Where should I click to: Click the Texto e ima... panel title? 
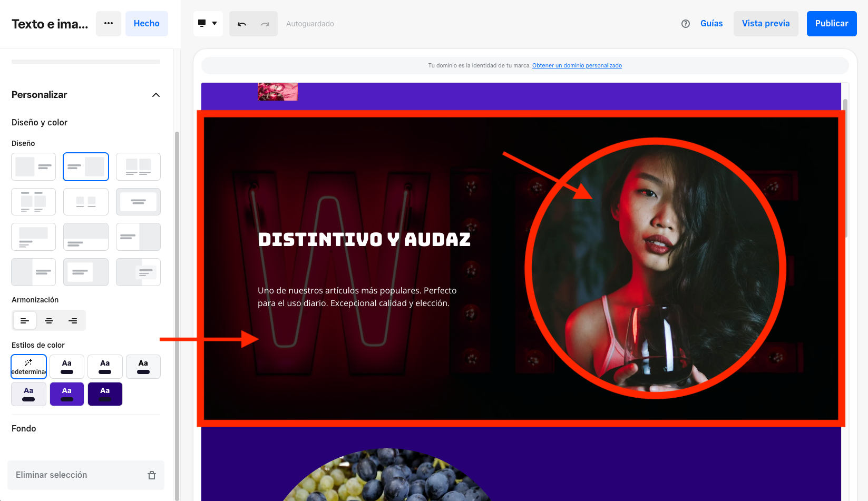(x=50, y=24)
